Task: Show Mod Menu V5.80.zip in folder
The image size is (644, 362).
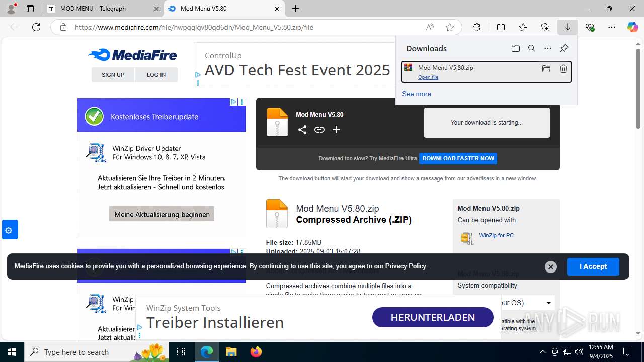Action: pos(546,69)
